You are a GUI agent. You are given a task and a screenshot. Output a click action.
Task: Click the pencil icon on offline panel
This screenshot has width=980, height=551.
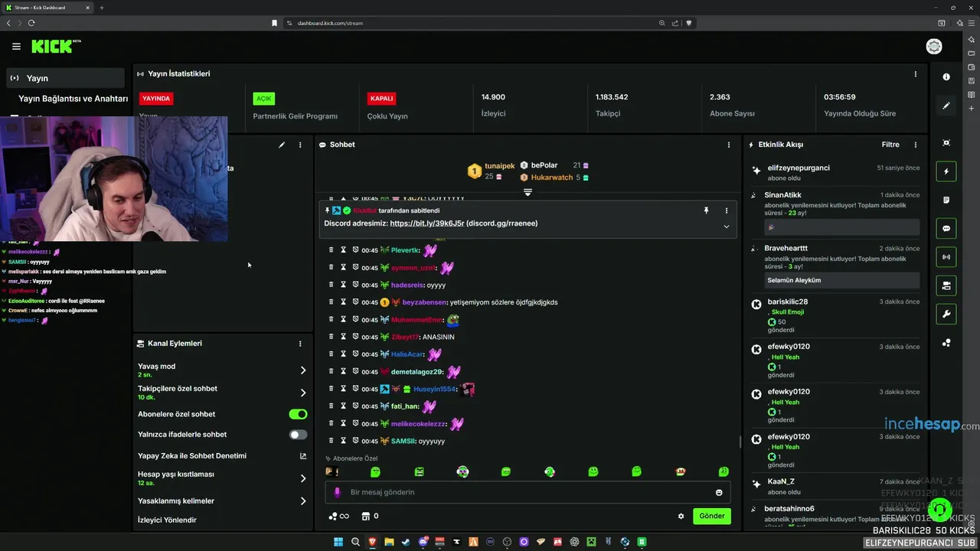[x=282, y=145]
